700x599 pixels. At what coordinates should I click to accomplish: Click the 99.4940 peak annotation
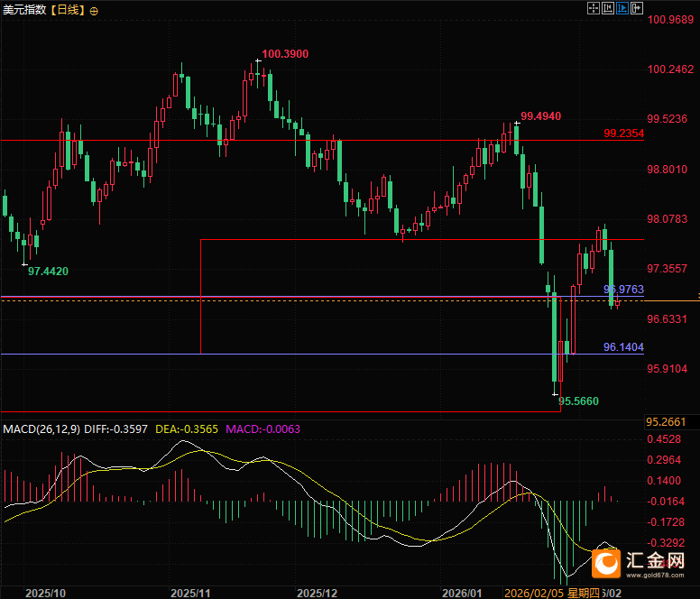coord(540,116)
